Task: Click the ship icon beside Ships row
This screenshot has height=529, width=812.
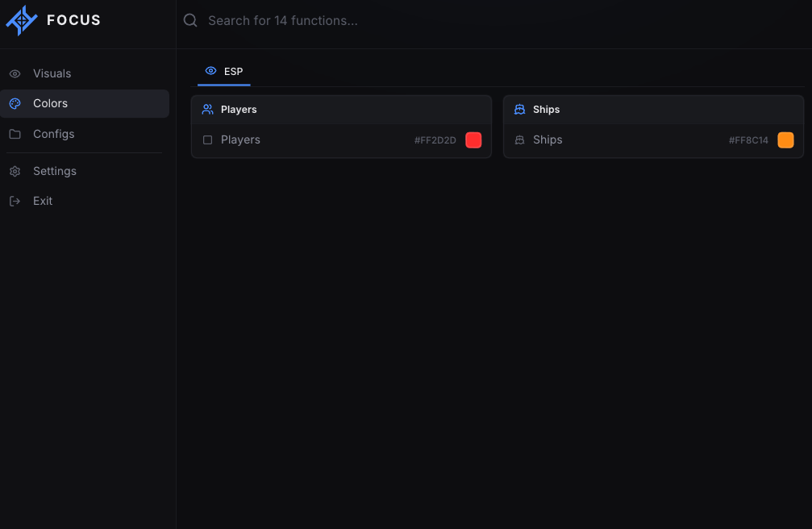Action: [519, 140]
